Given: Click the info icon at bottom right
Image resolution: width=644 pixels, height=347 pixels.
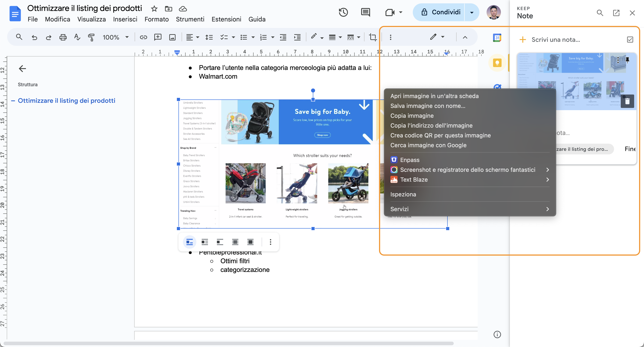Looking at the screenshot, I should coord(497,334).
